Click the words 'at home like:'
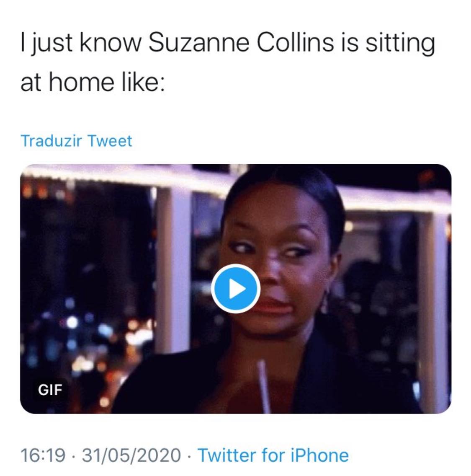This screenshot has width=471, height=476. (93, 82)
